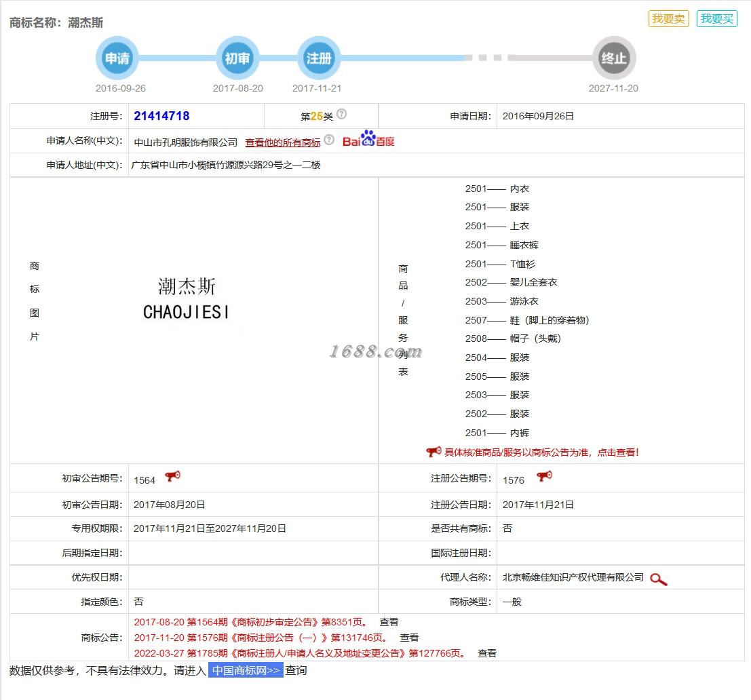The height and width of the screenshot is (700, 751).
Task: Click 查看 for 第1576期 announcement
Action: (x=409, y=638)
